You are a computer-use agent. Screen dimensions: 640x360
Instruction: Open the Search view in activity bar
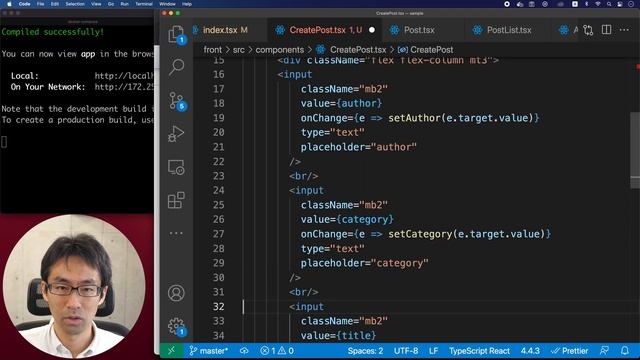tap(176, 67)
